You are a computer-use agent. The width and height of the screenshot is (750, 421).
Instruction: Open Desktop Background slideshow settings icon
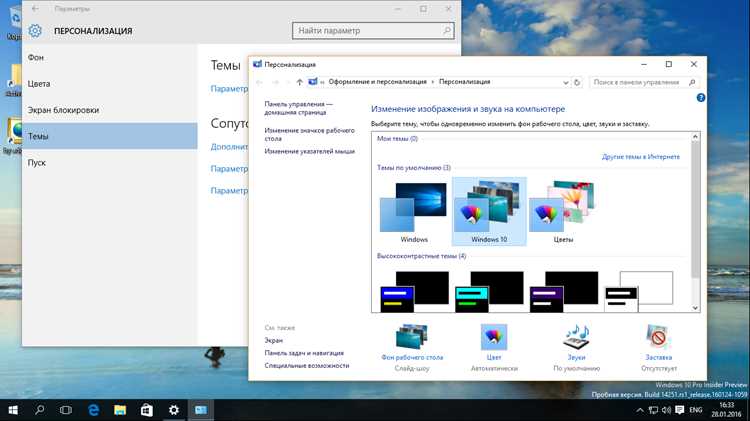[412, 337]
